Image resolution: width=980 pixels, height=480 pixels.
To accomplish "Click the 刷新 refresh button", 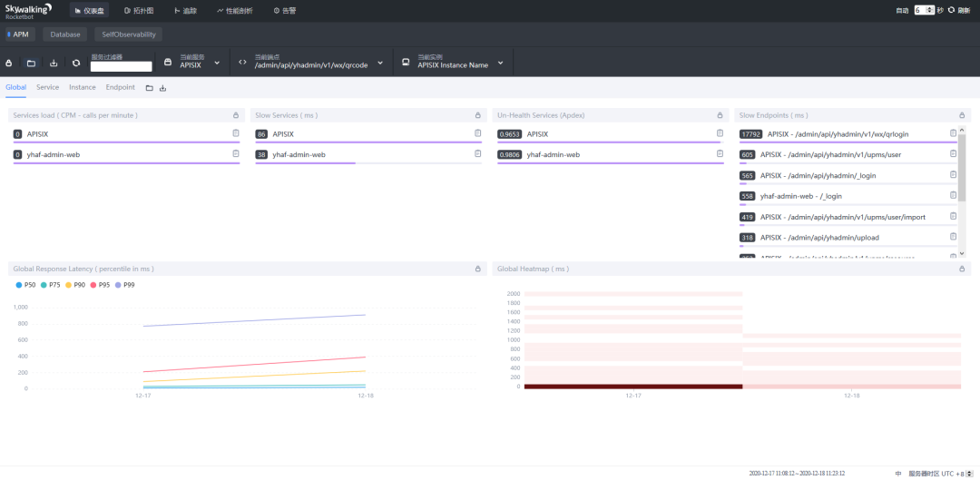I will click(x=959, y=11).
